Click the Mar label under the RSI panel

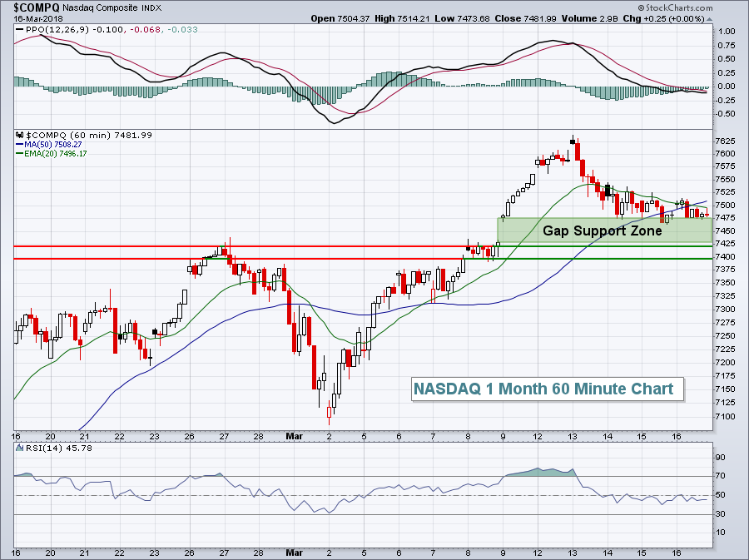(x=294, y=553)
